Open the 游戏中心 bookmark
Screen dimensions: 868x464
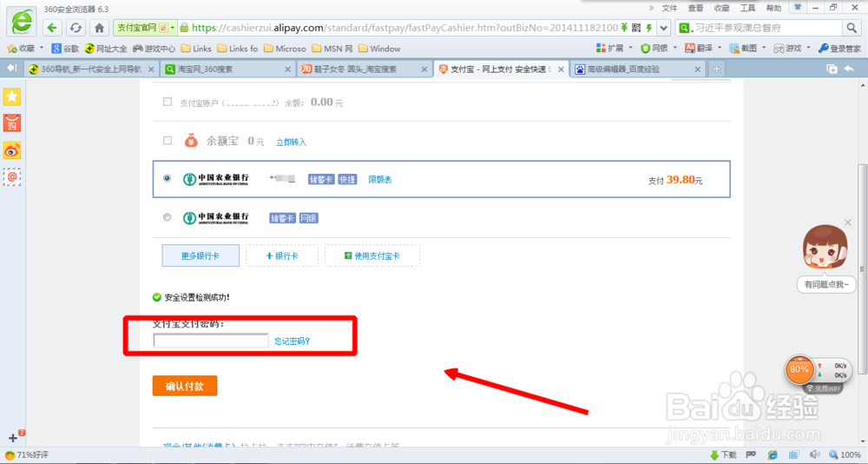[x=154, y=49]
